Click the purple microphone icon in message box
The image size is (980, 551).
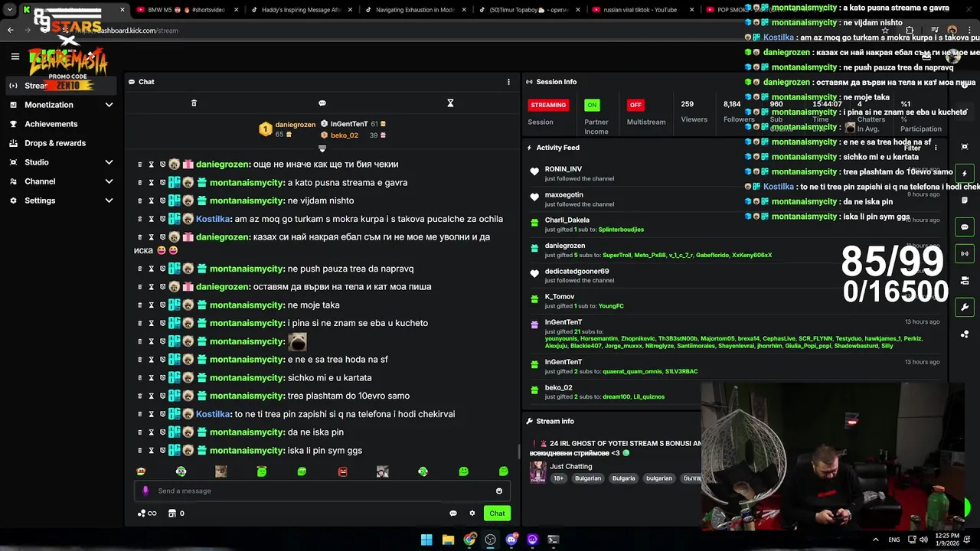point(145,491)
